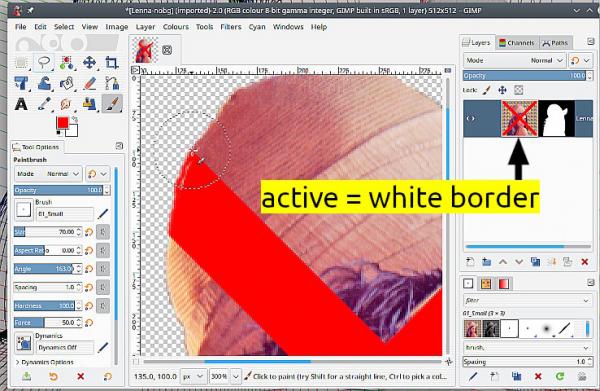Image resolution: width=600 pixels, height=391 pixels.
Task: Click the red foreground color swatch
Action: click(62, 123)
